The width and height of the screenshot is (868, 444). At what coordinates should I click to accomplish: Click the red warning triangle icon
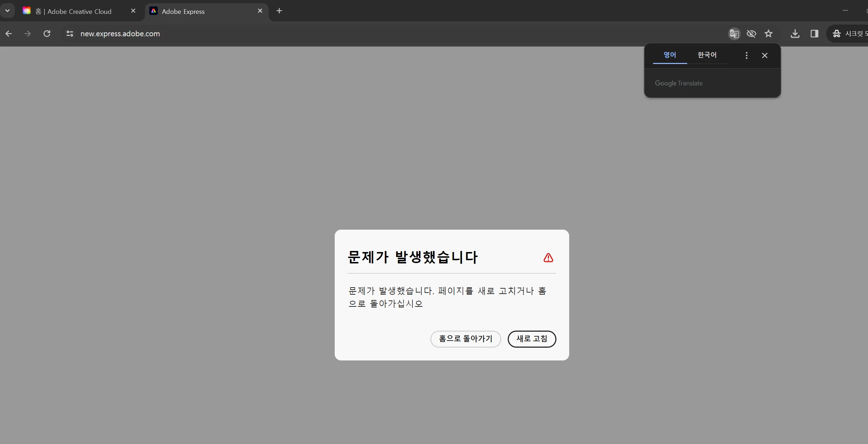point(548,258)
